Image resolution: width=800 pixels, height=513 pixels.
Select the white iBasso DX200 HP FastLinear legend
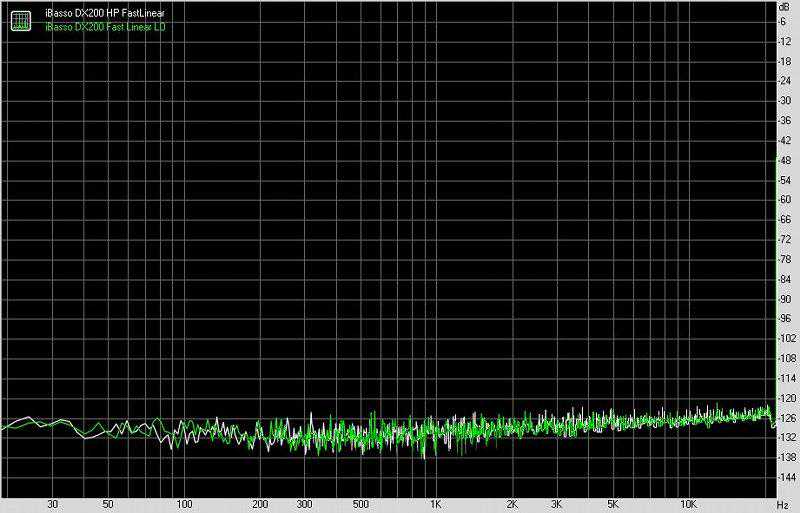coord(105,13)
